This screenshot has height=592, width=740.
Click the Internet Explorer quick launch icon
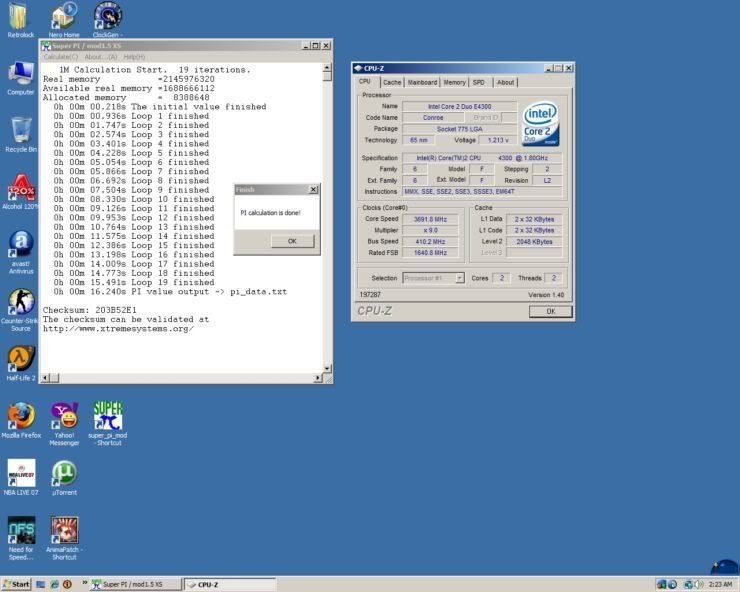pyautogui.click(x=54, y=584)
